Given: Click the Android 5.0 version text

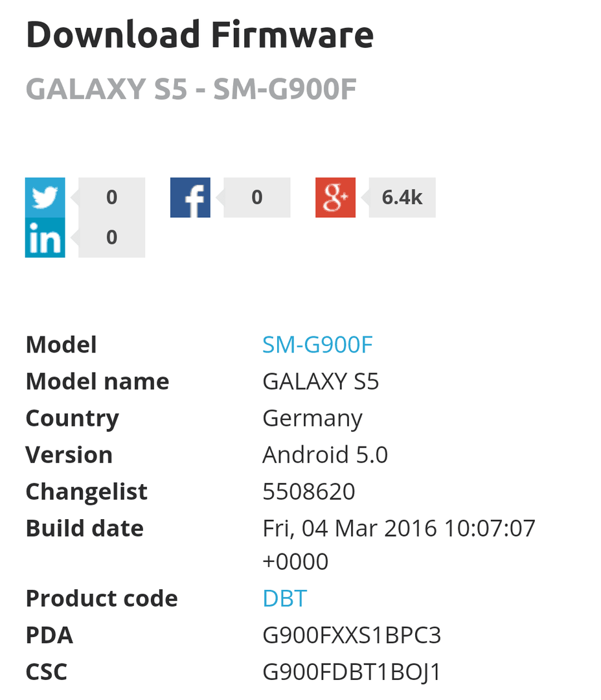Looking at the screenshot, I should pos(325,455).
